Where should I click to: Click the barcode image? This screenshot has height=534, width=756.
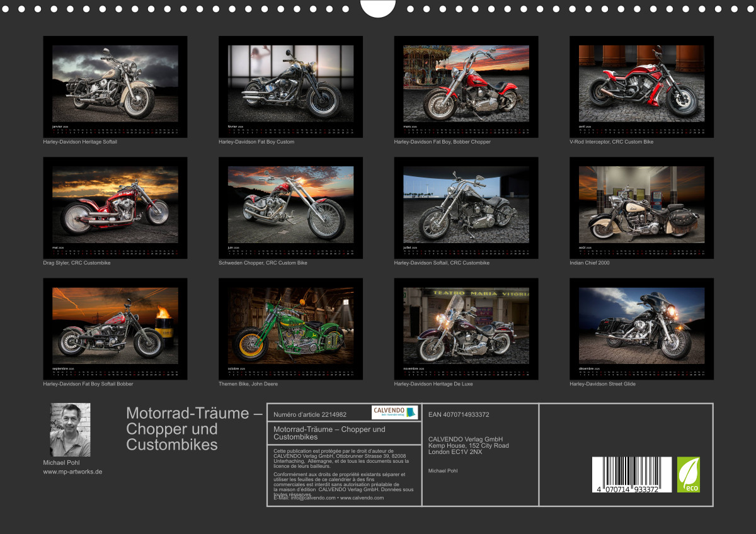632,474
